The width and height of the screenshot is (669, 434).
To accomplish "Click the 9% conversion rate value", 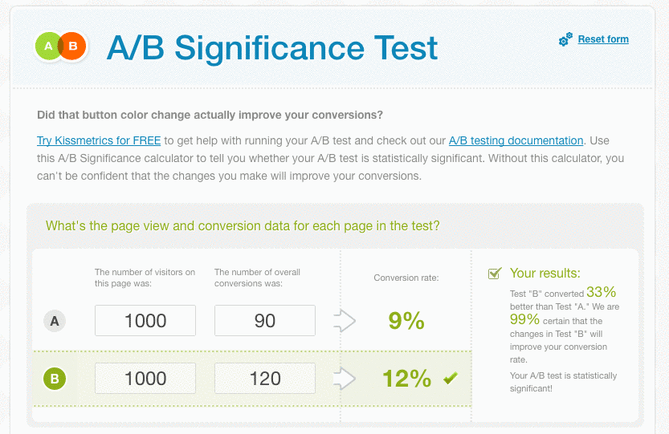I will (406, 321).
